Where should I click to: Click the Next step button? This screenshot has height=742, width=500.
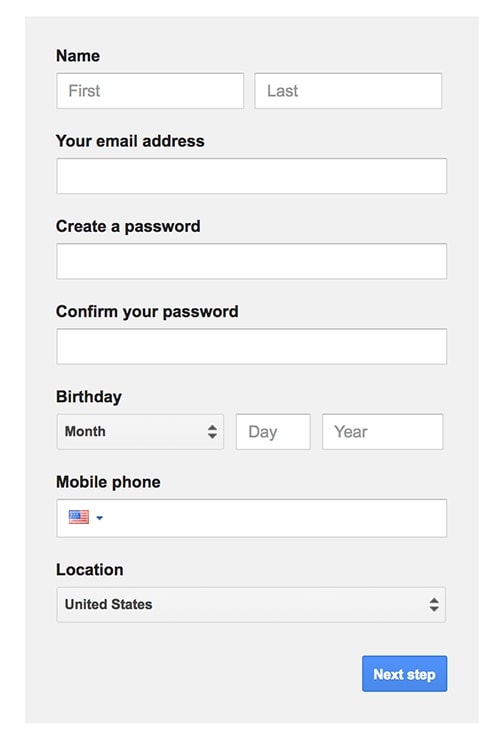coord(404,673)
